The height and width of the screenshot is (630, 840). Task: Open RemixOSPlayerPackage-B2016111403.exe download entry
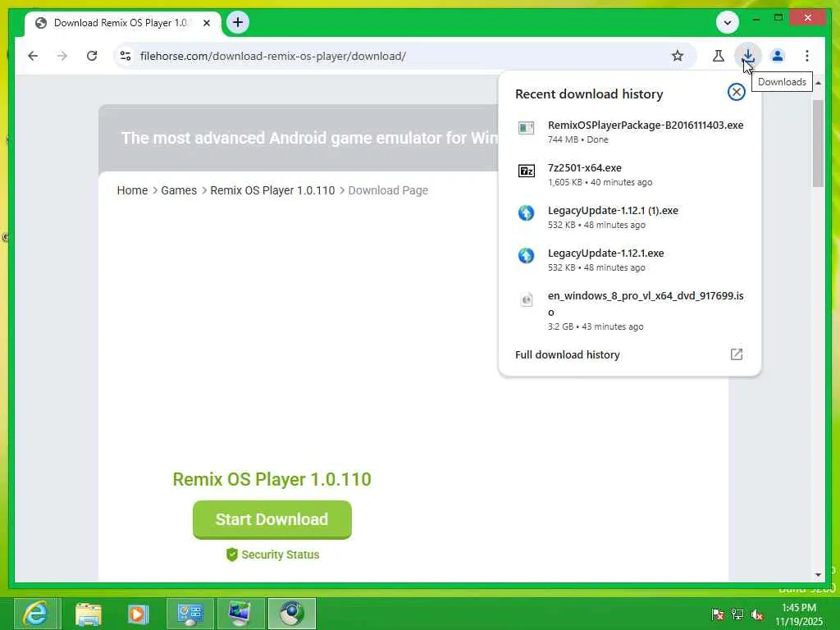click(629, 132)
